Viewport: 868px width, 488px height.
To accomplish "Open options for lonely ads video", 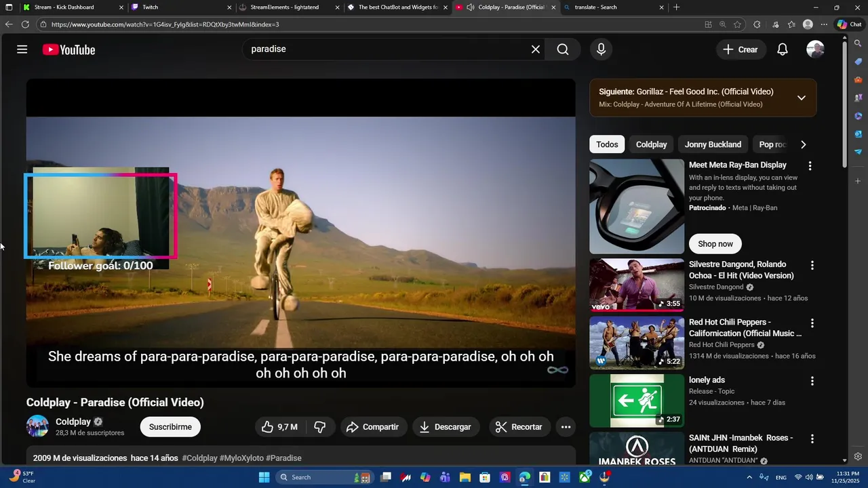I will (x=812, y=381).
